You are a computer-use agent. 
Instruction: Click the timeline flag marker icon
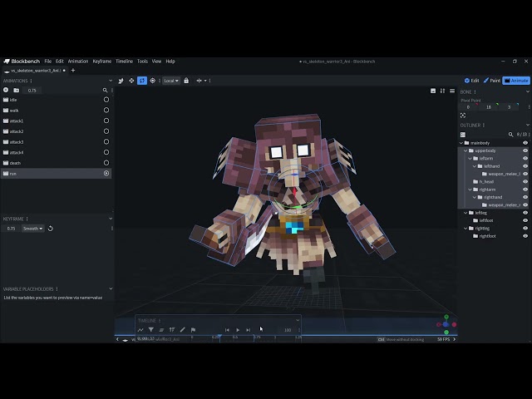tap(193, 330)
